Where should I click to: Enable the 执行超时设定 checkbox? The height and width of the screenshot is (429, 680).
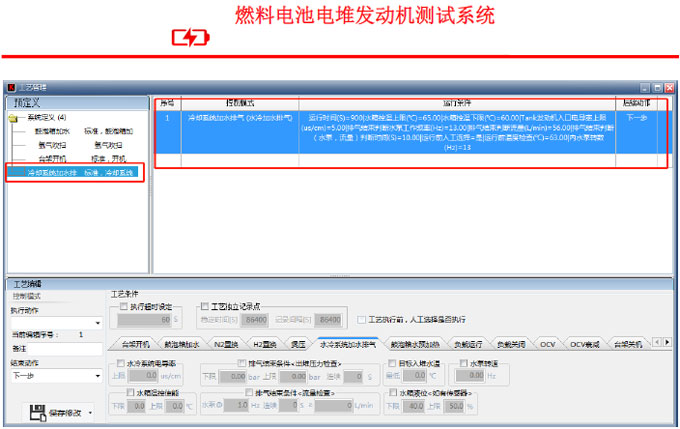[x=125, y=306]
